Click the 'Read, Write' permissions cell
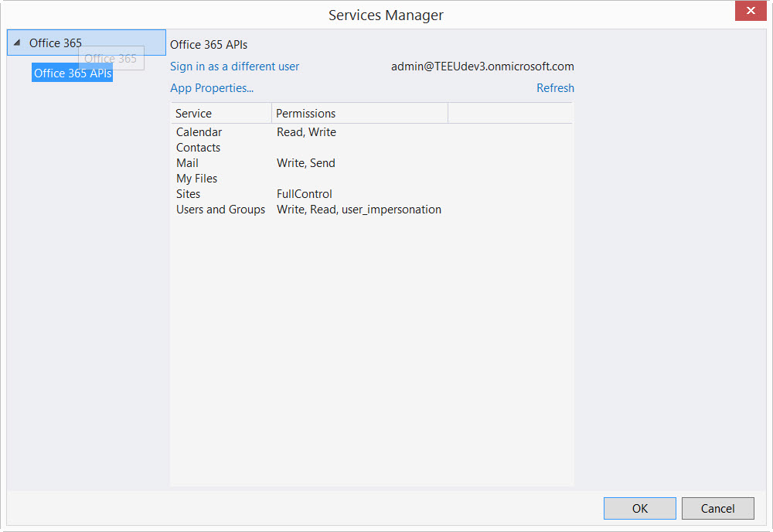The height and width of the screenshot is (532, 773). (306, 132)
